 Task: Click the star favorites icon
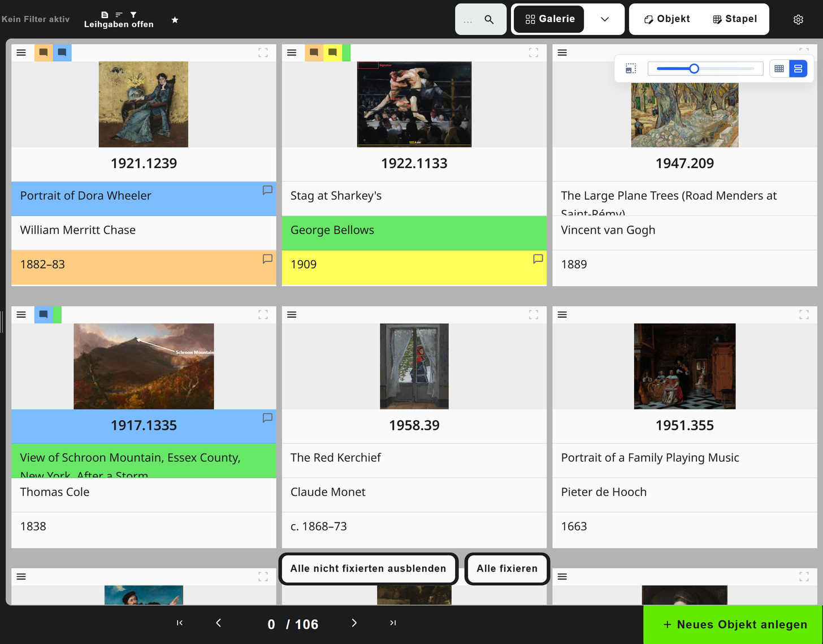(175, 20)
